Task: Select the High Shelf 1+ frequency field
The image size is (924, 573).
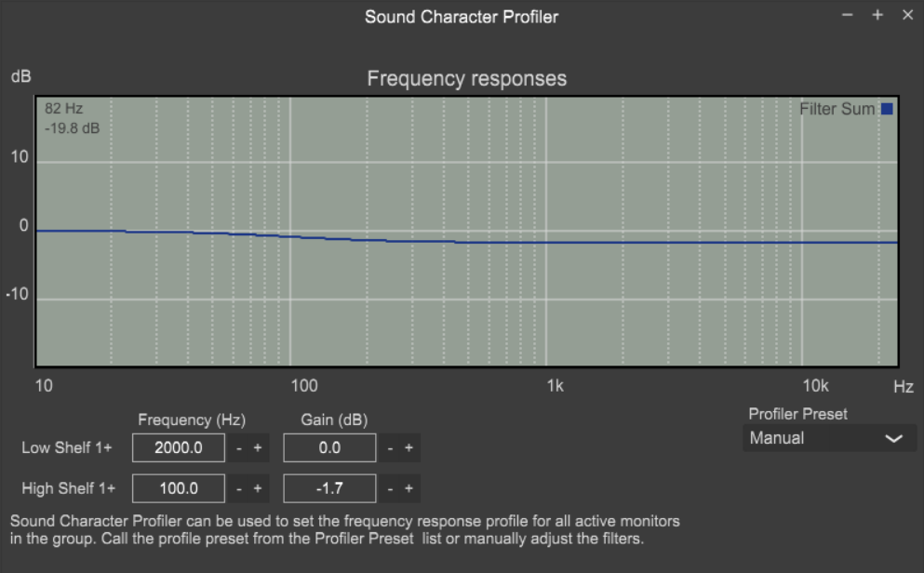Action: tap(179, 488)
